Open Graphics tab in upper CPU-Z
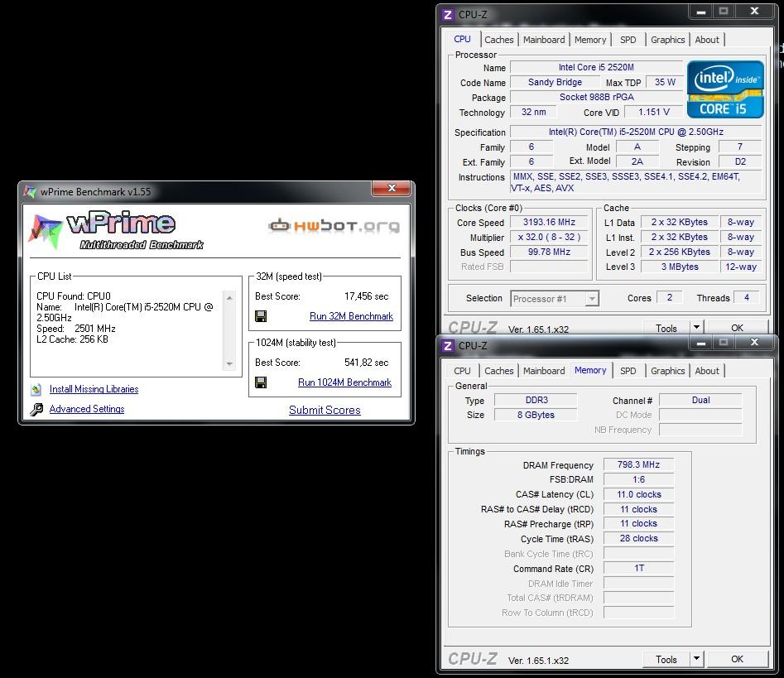 click(x=667, y=40)
